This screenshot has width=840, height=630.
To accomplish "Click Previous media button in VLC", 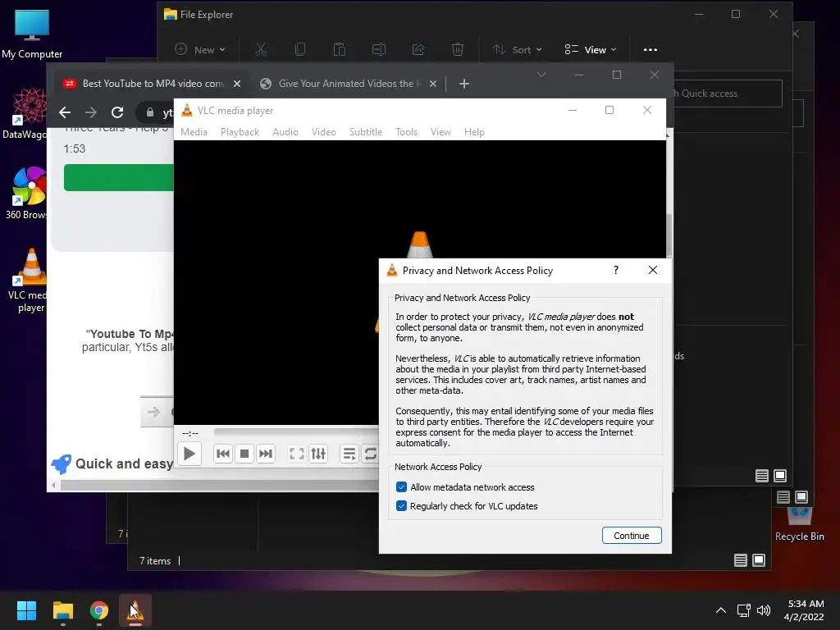I will click(x=223, y=454).
